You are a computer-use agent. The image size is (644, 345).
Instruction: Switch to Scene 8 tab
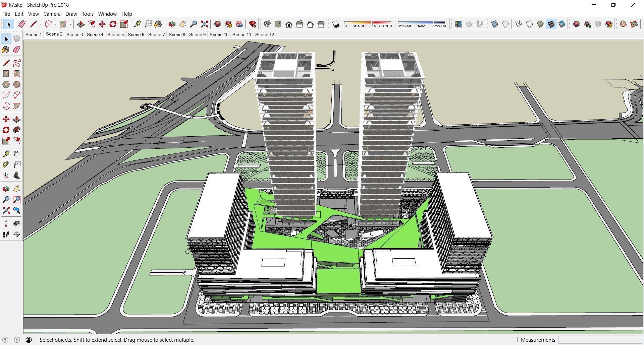177,34
